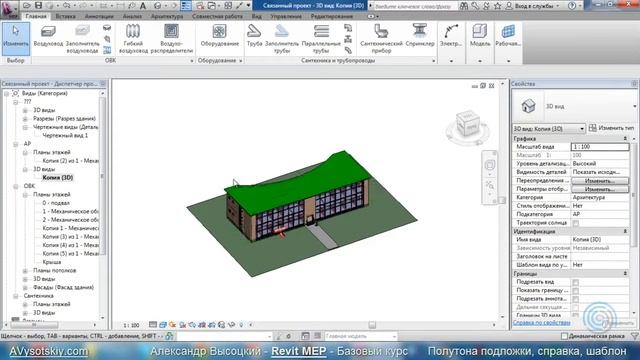640x360 pixels.
Task: Click the Save icon in quick access toolbar
Action: pyautogui.click(x=38, y=6)
